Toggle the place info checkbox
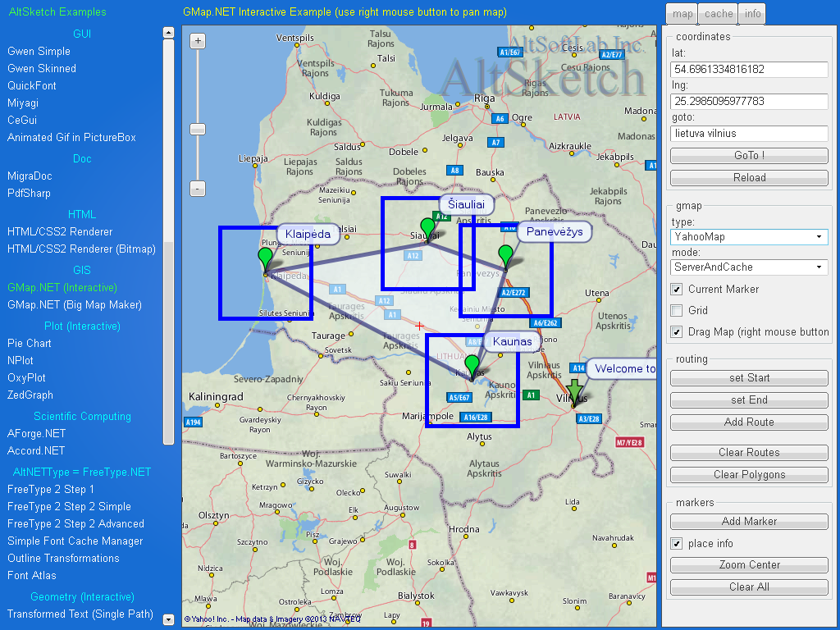This screenshot has height=630, width=840. [x=677, y=543]
